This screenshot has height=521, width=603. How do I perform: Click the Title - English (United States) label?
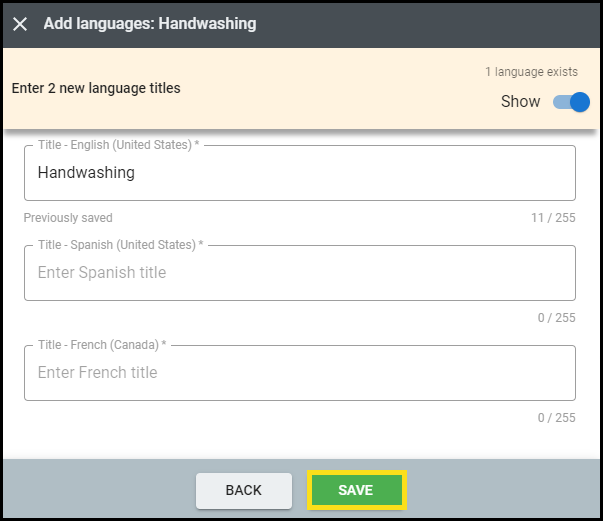tap(118, 145)
